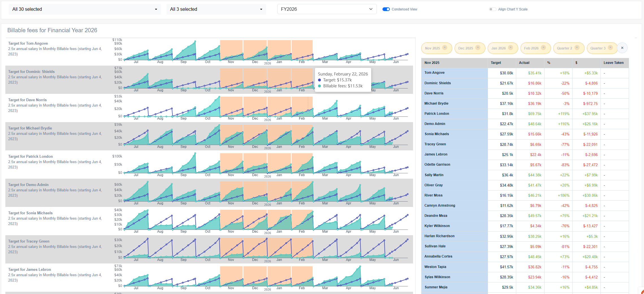Click the highlighted Nov region in Tom Angove chart
This screenshot has width=644, height=294.
pyautogui.click(x=231, y=50)
